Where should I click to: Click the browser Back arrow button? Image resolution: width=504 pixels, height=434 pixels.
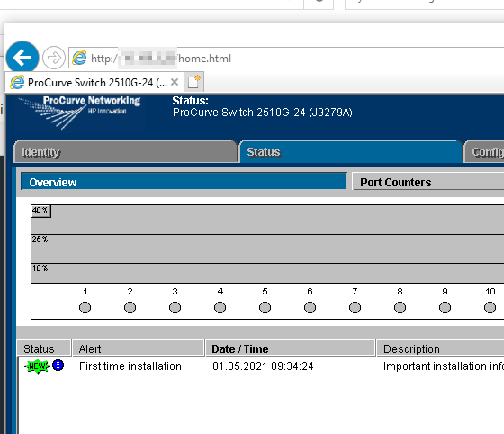coord(22,58)
